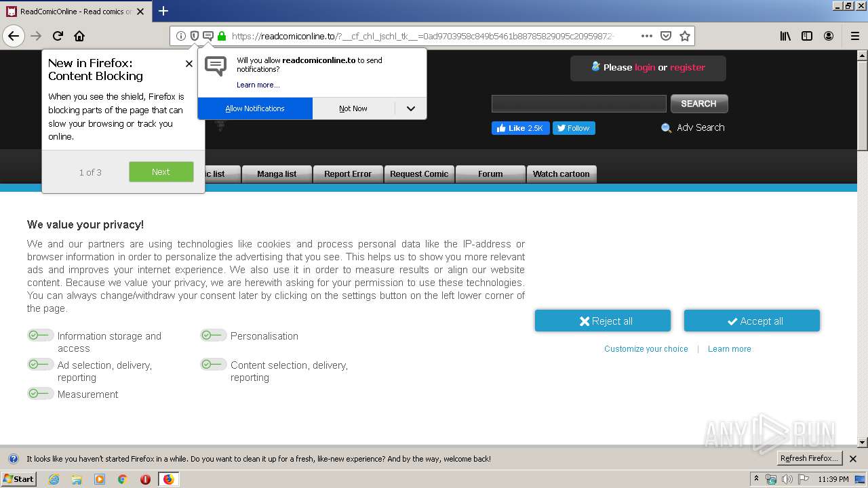868x488 pixels.
Task: Click the Twitter Follow button
Action: pyautogui.click(x=574, y=128)
